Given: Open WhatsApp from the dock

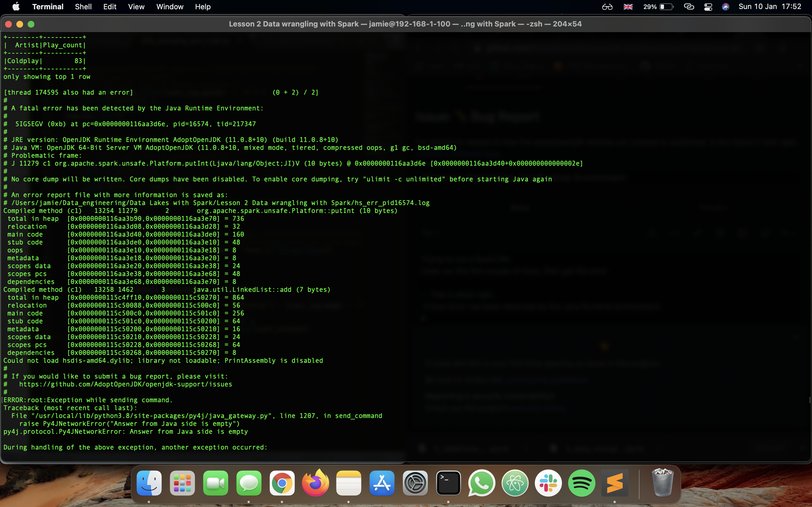Looking at the screenshot, I should pyautogui.click(x=482, y=483).
